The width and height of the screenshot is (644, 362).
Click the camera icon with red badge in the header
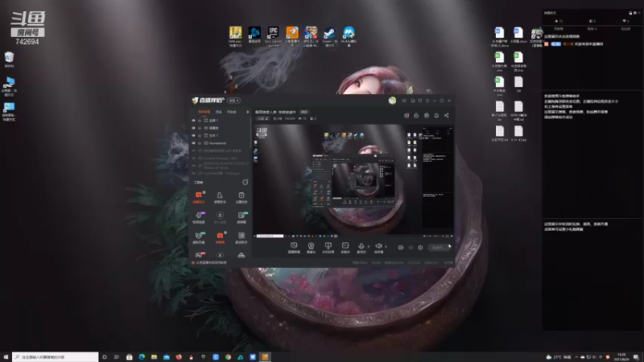click(x=407, y=115)
